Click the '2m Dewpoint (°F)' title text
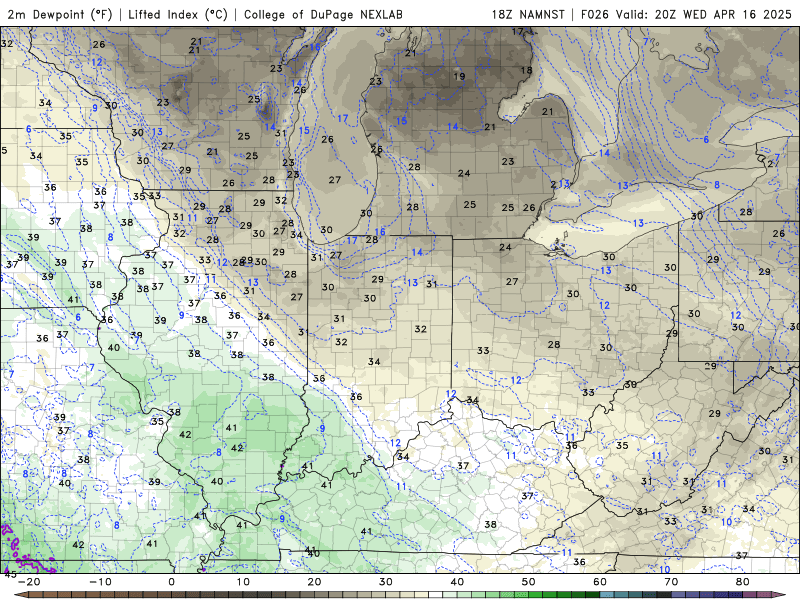The height and width of the screenshot is (600, 800). [59, 14]
